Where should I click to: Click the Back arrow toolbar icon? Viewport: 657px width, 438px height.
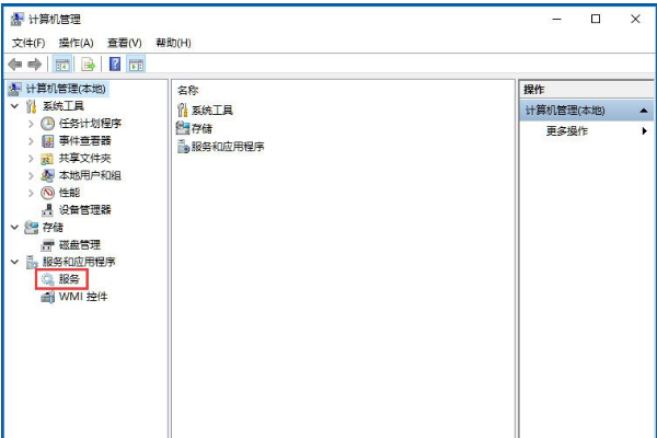(15, 65)
